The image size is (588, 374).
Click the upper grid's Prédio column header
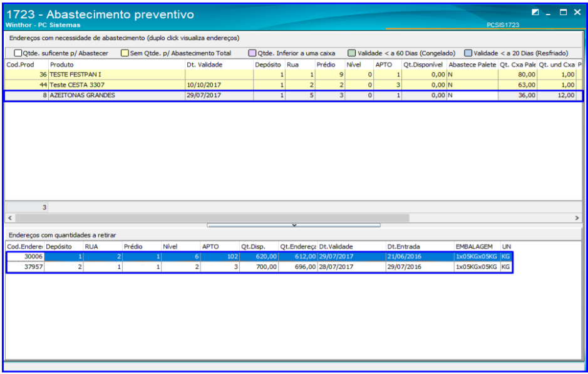(x=329, y=65)
